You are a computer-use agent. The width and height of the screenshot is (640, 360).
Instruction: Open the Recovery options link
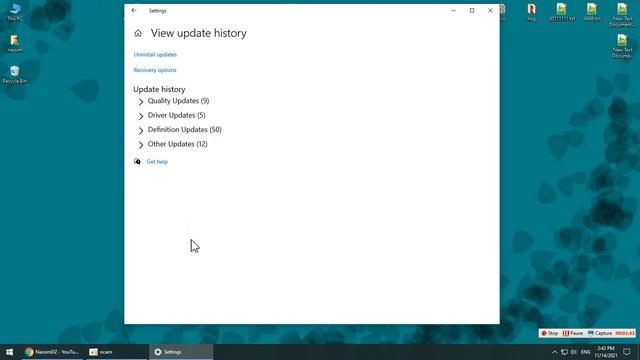[x=155, y=70]
